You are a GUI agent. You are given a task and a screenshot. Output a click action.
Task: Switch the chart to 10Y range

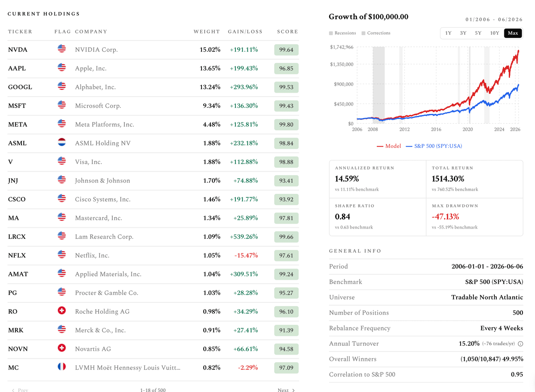494,33
